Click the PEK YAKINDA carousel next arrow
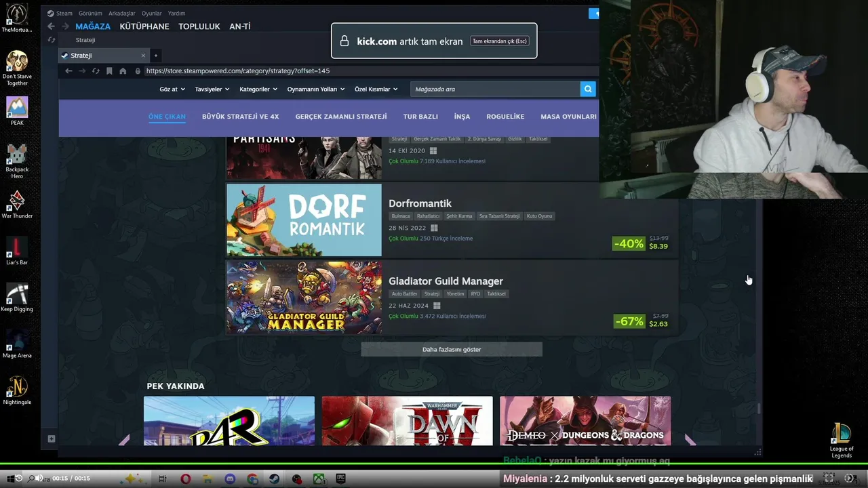Viewport: 868px width, 488px height. 690,441
